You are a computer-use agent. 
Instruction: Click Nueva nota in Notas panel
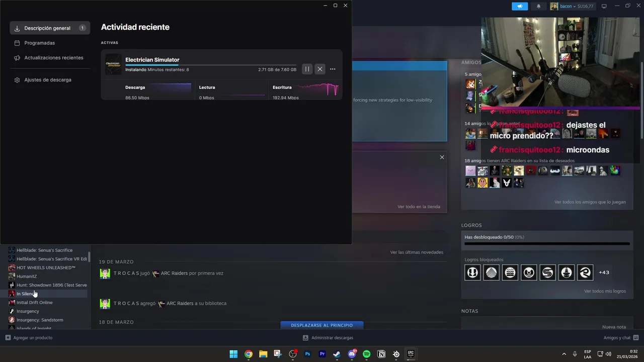[614, 327]
